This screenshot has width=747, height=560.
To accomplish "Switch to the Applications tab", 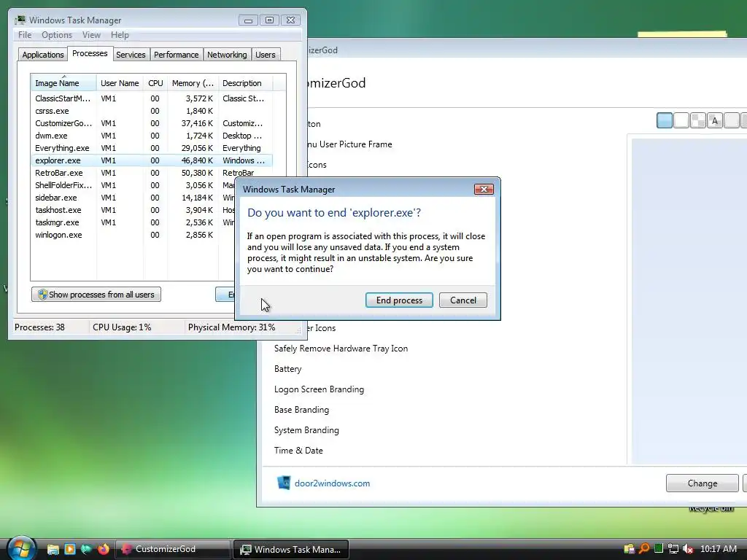I will click(43, 54).
